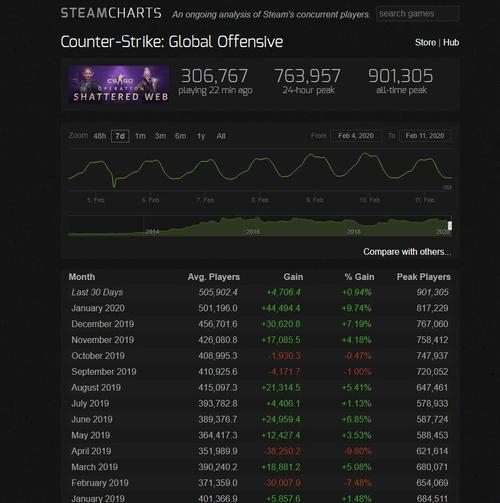Click the Counter-Strike: Global Offensive title
The image size is (500, 503).
click(172, 42)
